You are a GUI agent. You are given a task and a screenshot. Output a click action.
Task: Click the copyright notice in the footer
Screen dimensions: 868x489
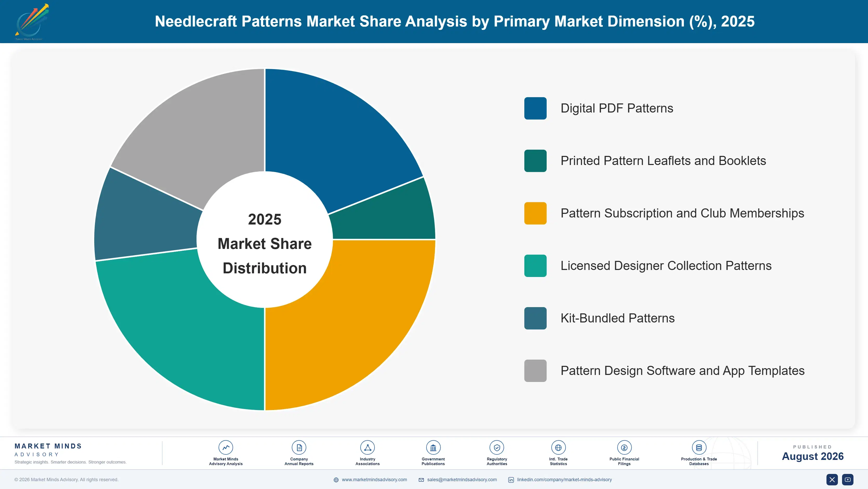pyautogui.click(x=66, y=480)
